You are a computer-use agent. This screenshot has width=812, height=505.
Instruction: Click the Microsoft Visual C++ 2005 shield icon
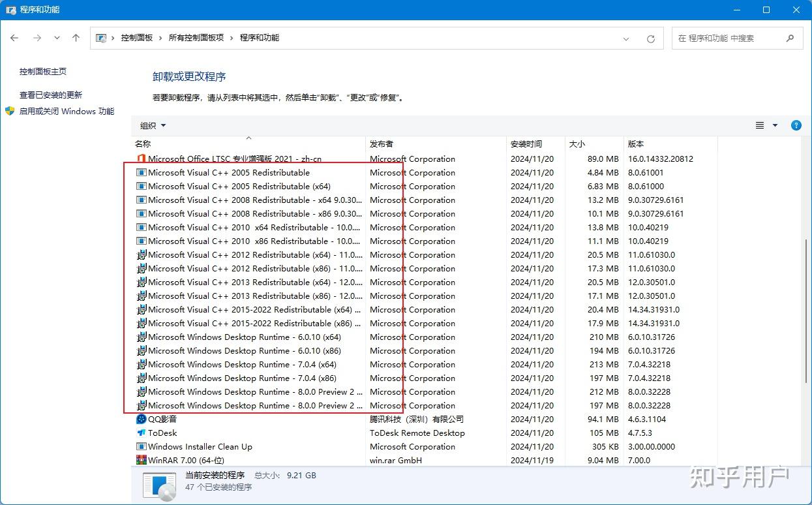pyautogui.click(x=142, y=172)
